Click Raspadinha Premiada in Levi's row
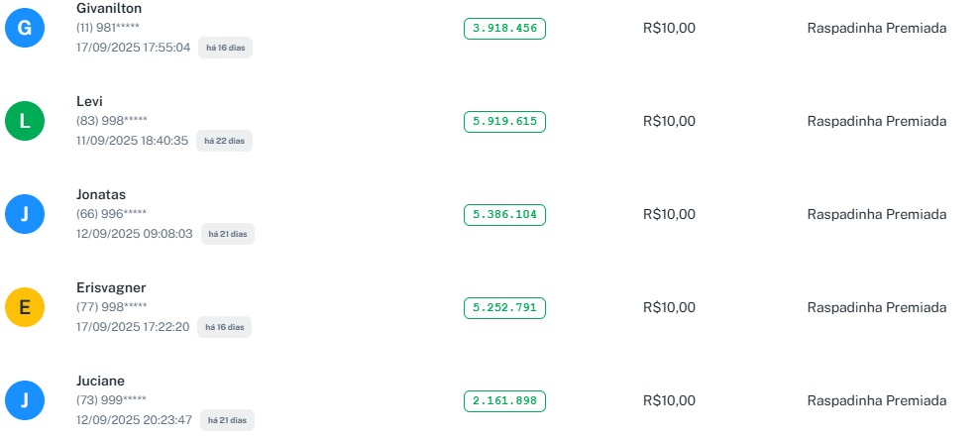Viewport: 980px width, 440px height. click(x=877, y=121)
